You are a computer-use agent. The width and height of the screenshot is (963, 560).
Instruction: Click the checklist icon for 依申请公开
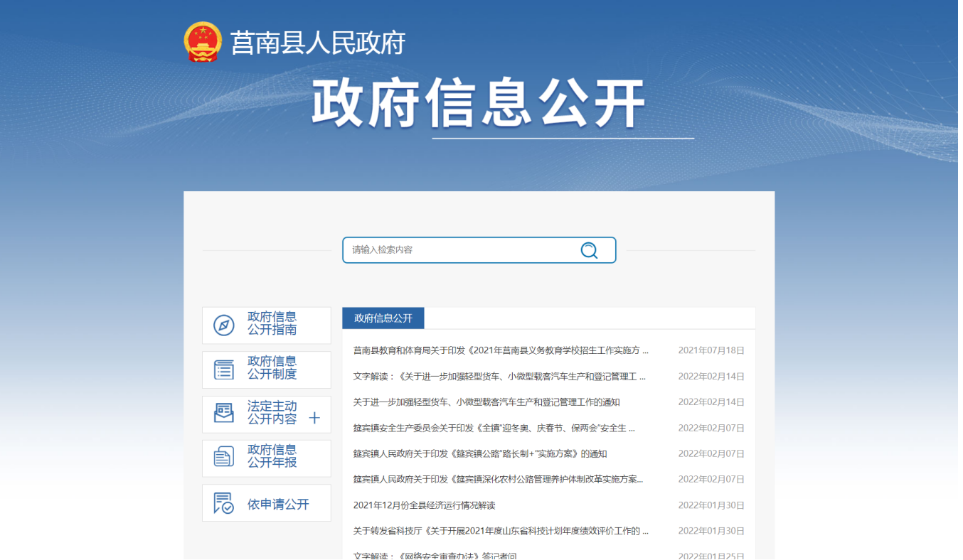click(x=224, y=503)
